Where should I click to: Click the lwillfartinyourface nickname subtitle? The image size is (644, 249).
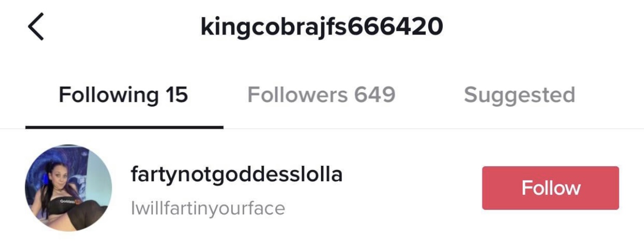(208, 208)
